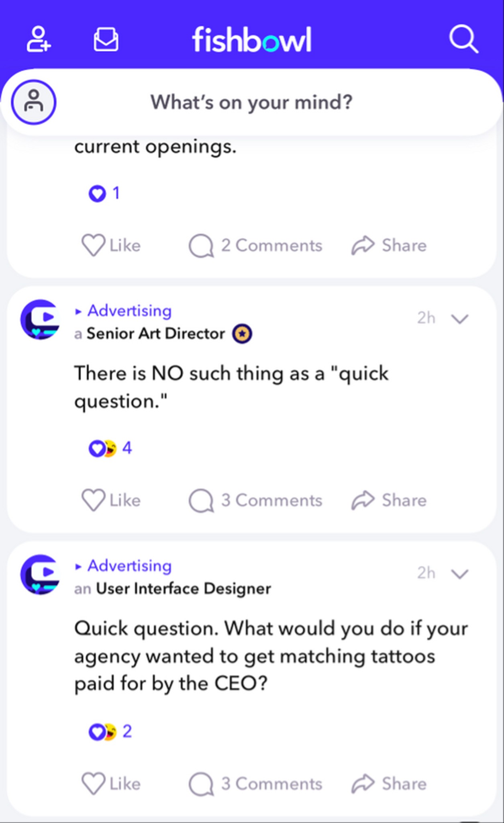
Task: Open the inbox messages envelope icon
Action: 106,39
